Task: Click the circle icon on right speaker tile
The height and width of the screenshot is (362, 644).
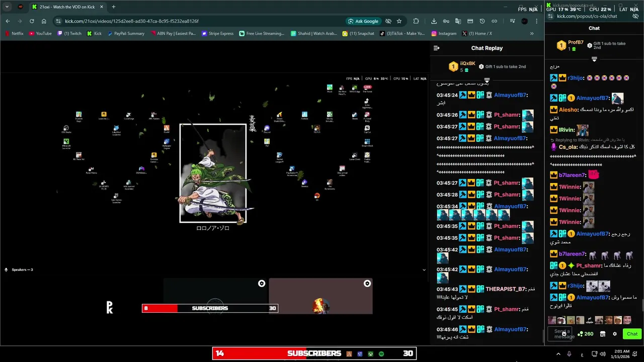Action: point(367,284)
